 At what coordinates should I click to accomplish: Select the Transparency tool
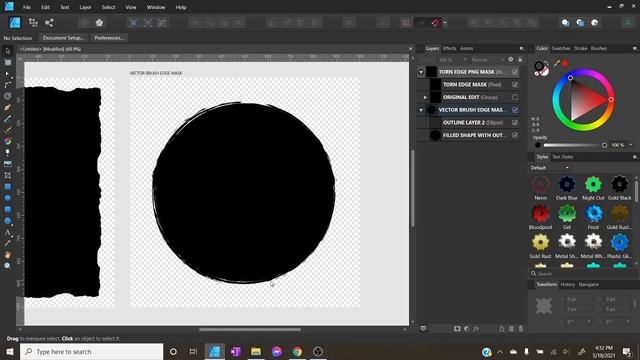(8, 152)
